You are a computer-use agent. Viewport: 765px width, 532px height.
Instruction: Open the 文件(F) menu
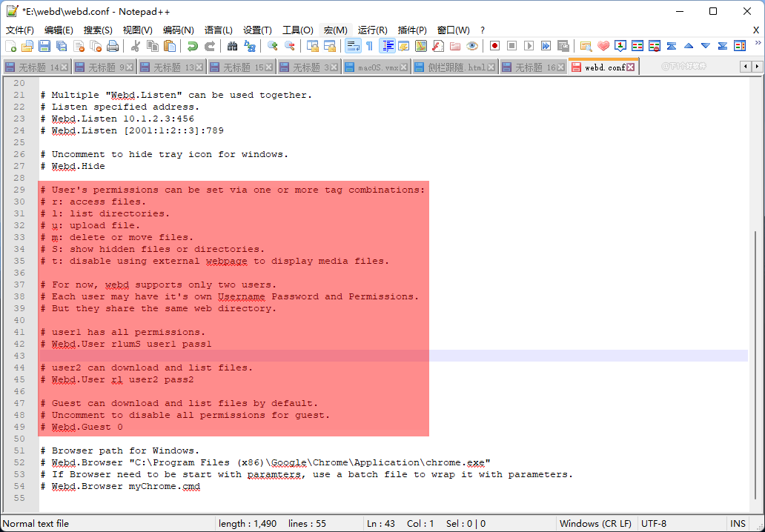tap(20, 30)
